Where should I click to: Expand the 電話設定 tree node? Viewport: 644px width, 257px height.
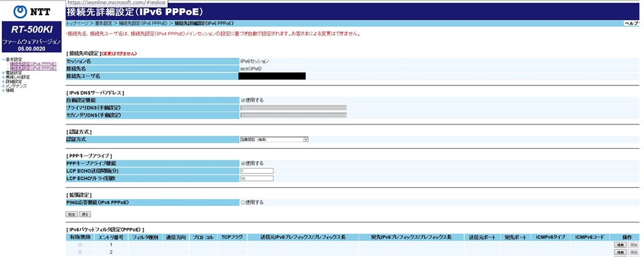pos(3,73)
